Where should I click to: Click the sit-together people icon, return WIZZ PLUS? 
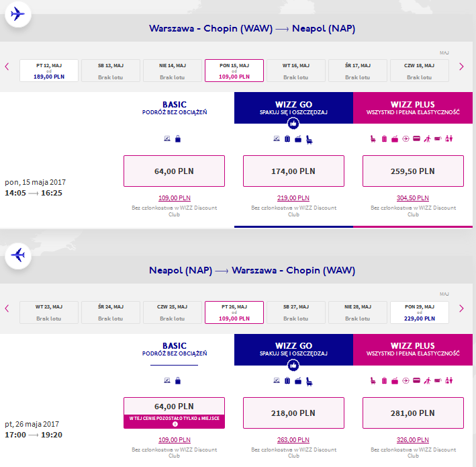(x=448, y=380)
